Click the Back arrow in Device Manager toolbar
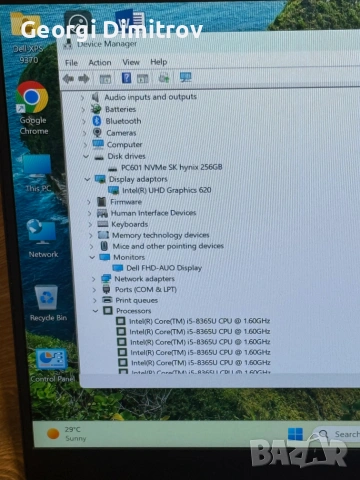 68,79
